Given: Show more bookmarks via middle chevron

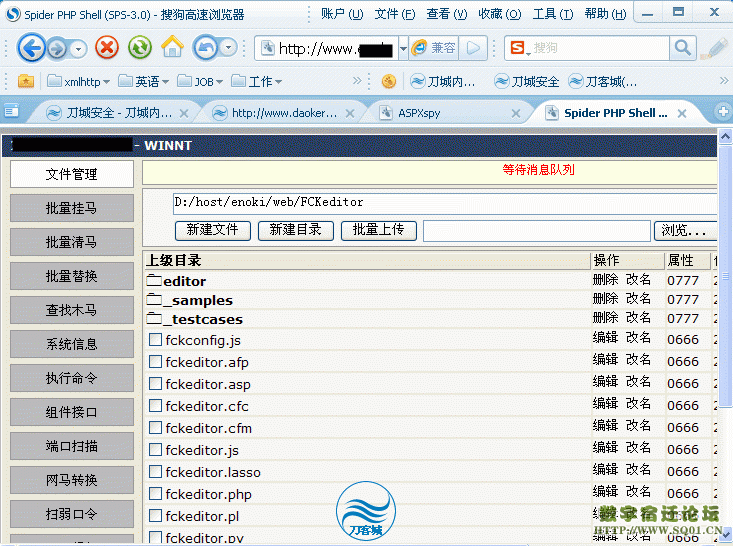Looking at the screenshot, I should tap(357, 80).
